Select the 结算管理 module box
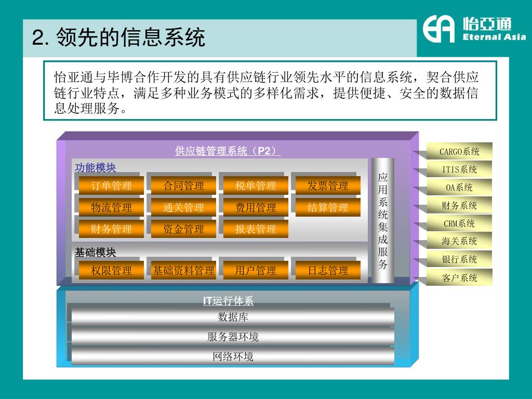This screenshot has width=532, height=399. coord(328,207)
